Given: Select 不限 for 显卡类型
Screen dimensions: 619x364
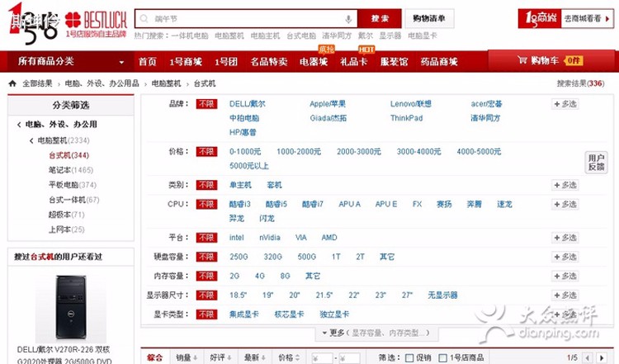Looking at the screenshot, I should 206,314.
